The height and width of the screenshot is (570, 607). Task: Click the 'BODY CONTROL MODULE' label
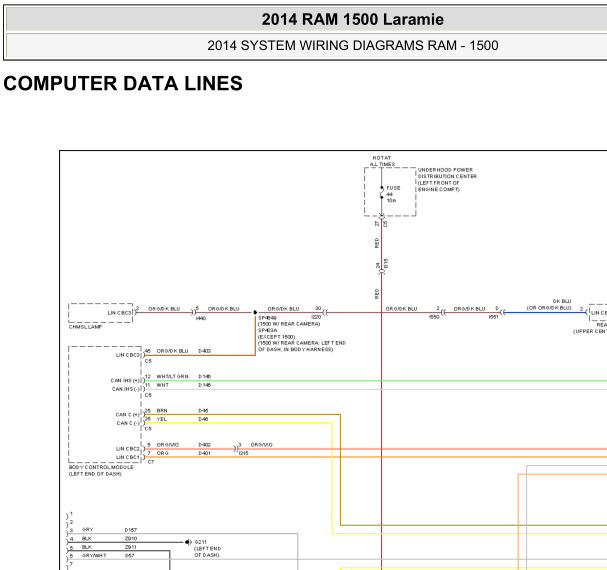tap(101, 467)
